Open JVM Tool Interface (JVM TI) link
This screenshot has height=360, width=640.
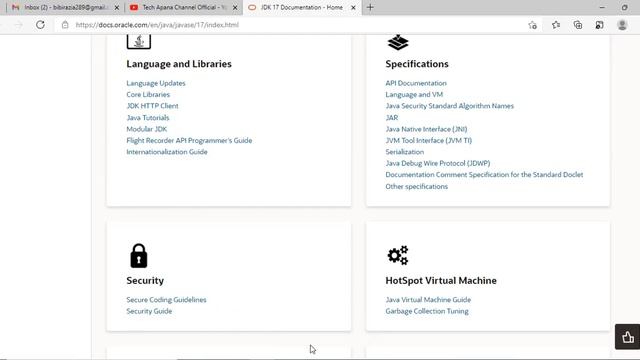click(x=429, y=140)
